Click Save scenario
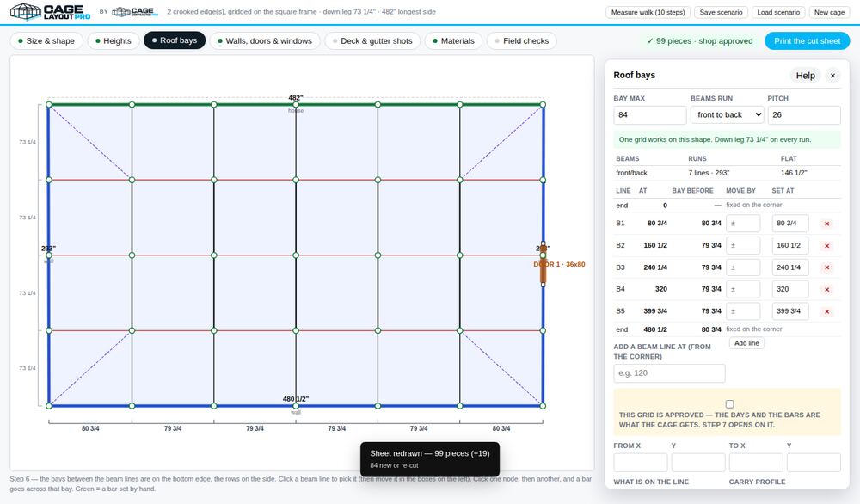Image resolution: width=860 pixels, height=504 pixels. tap(721, 12)
